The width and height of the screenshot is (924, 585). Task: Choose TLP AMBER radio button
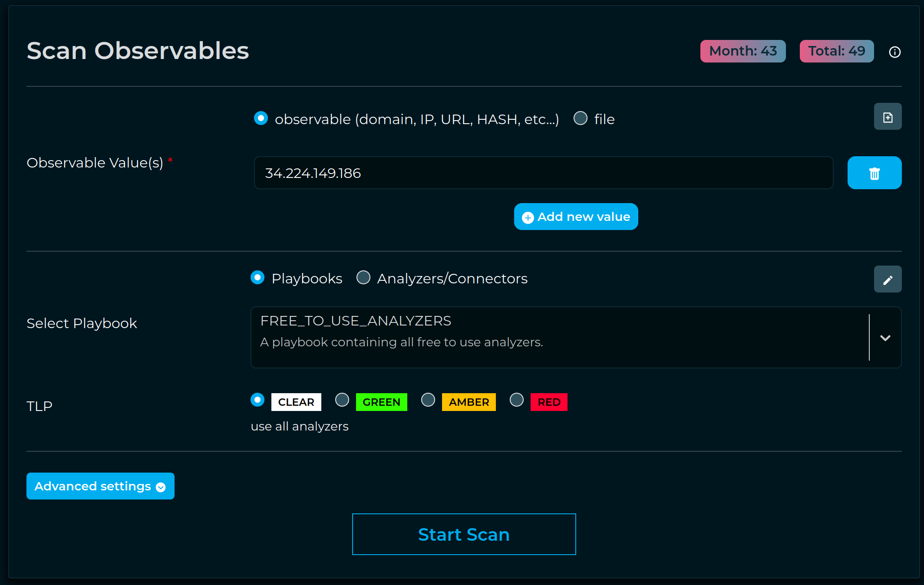coord(428,400)
